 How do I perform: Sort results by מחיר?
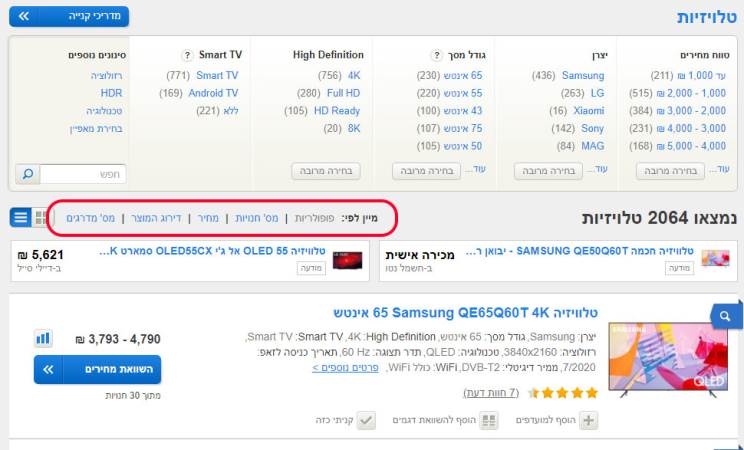[207, 217]
